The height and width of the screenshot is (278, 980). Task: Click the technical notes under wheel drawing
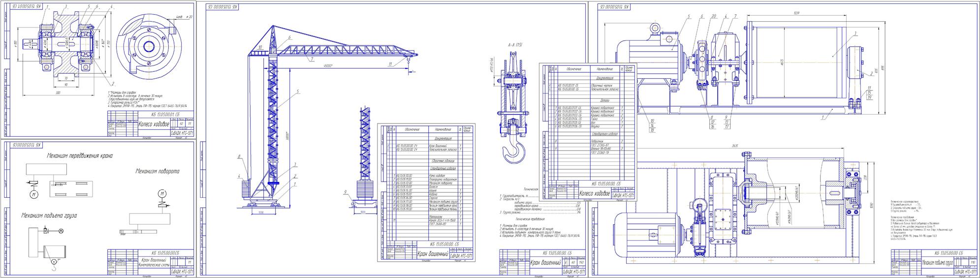pyautogui.click(x=148, y=99)
